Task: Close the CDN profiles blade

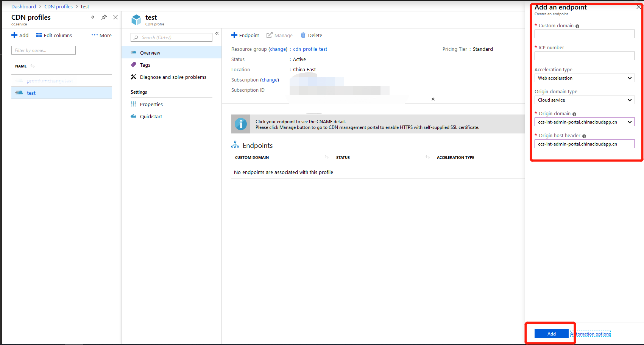Action: pyautogui.click(x=115, y=17)
